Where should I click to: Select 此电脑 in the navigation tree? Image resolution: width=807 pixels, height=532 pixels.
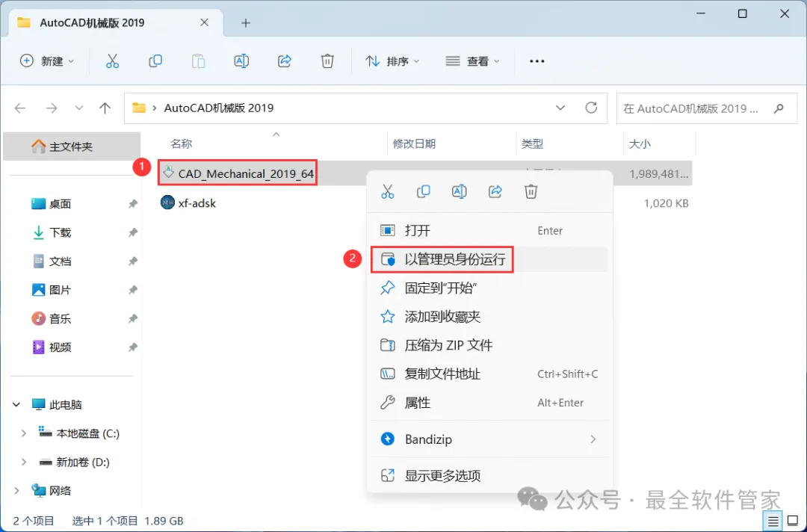click(x=65, y=405)
